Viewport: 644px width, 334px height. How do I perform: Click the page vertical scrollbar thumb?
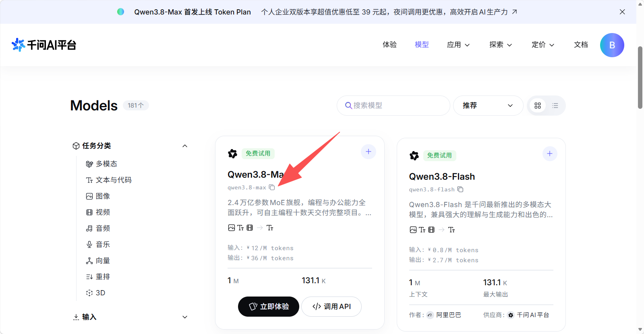(x=640, y=77)
